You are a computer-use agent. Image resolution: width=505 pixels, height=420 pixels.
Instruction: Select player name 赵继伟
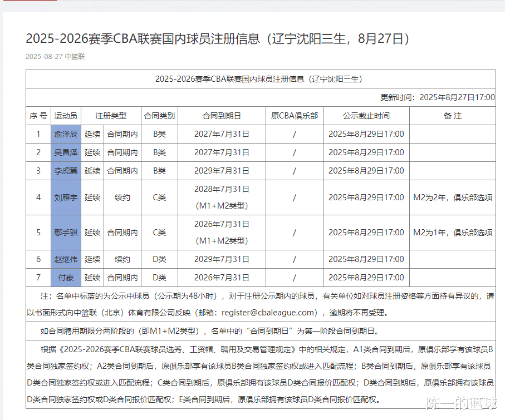click(x=66, y=259)
